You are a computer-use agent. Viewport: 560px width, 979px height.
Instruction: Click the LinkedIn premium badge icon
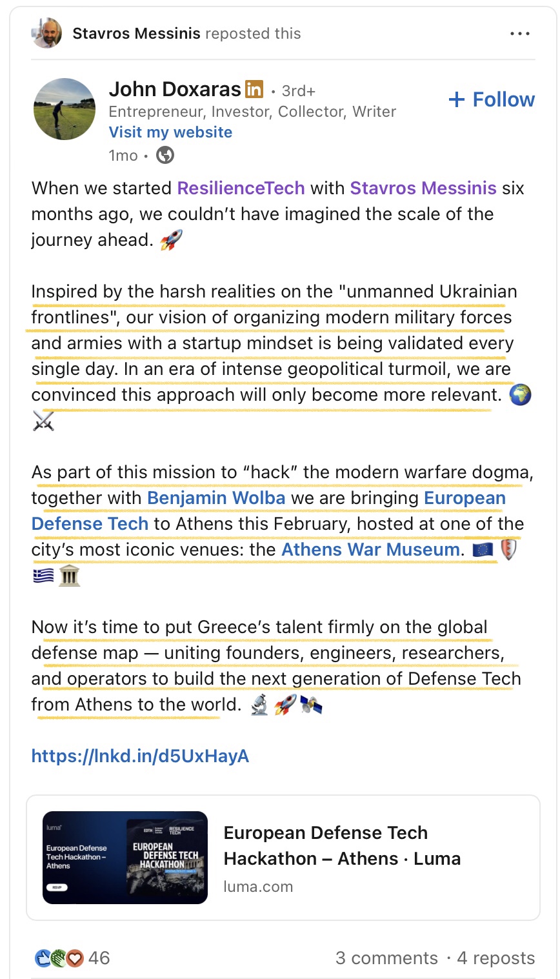[x=254, y=89]
